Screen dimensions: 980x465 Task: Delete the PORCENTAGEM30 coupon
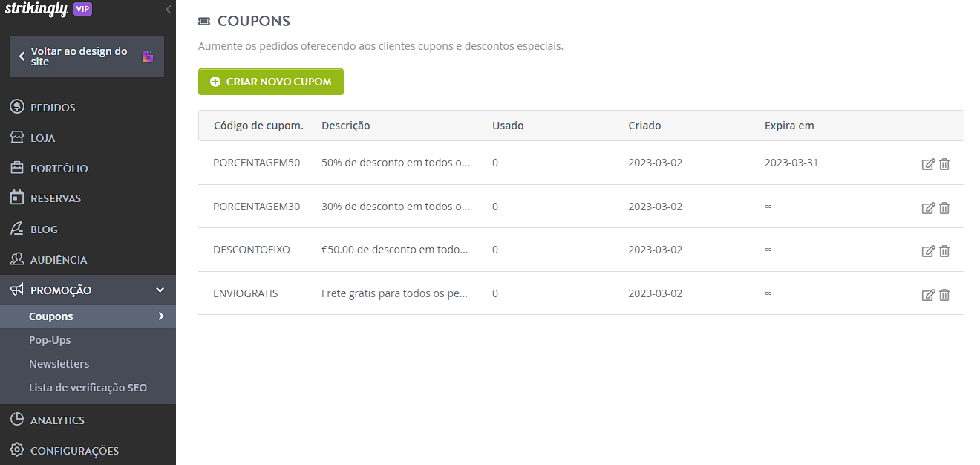(944, 208)
